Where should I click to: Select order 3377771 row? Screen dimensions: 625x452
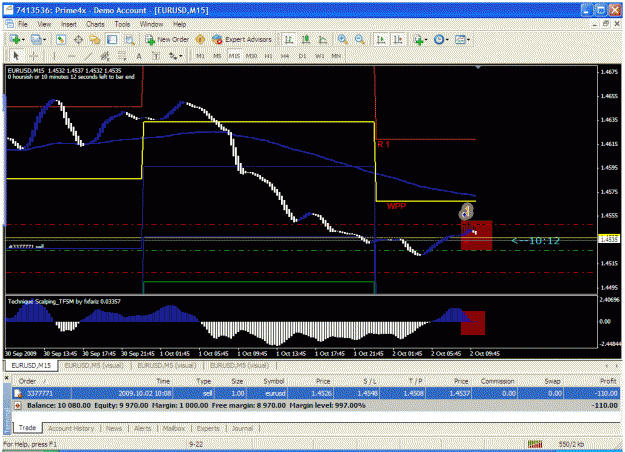316,393
